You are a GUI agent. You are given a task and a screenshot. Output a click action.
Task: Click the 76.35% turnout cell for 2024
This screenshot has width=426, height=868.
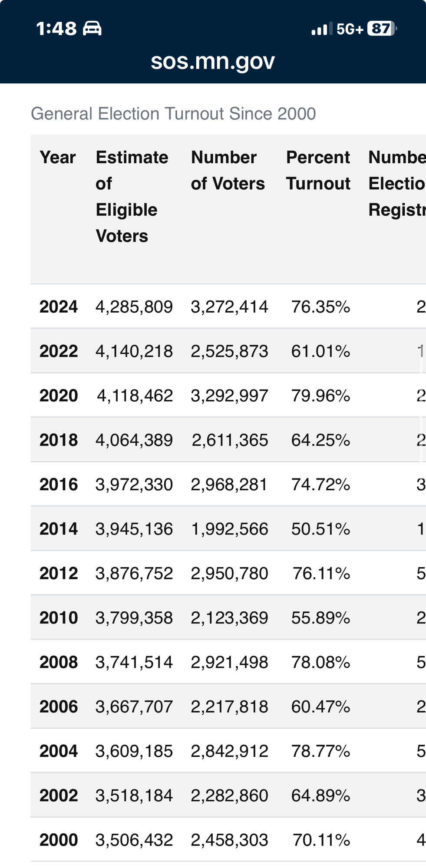point(320,307)
